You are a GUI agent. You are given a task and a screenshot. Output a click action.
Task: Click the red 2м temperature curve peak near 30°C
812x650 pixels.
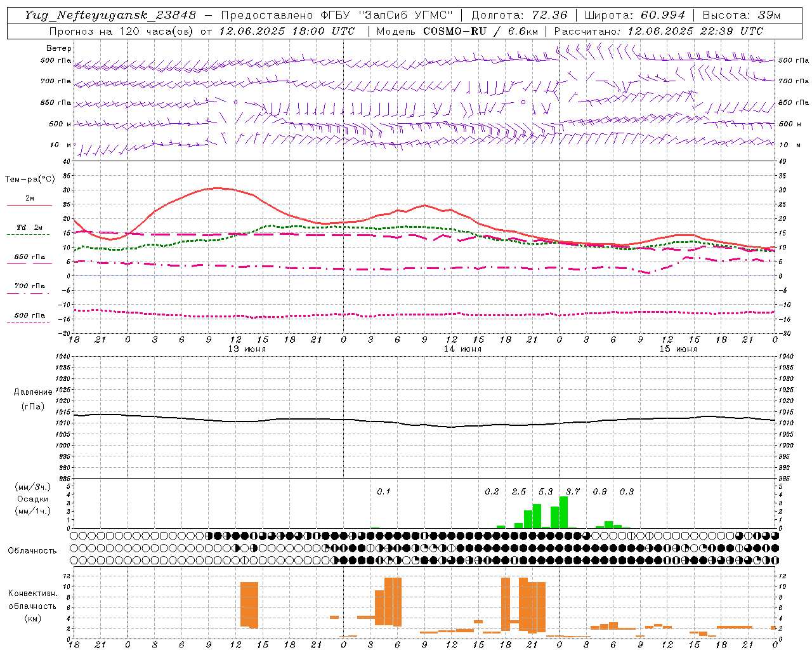(x=217, y=188)
